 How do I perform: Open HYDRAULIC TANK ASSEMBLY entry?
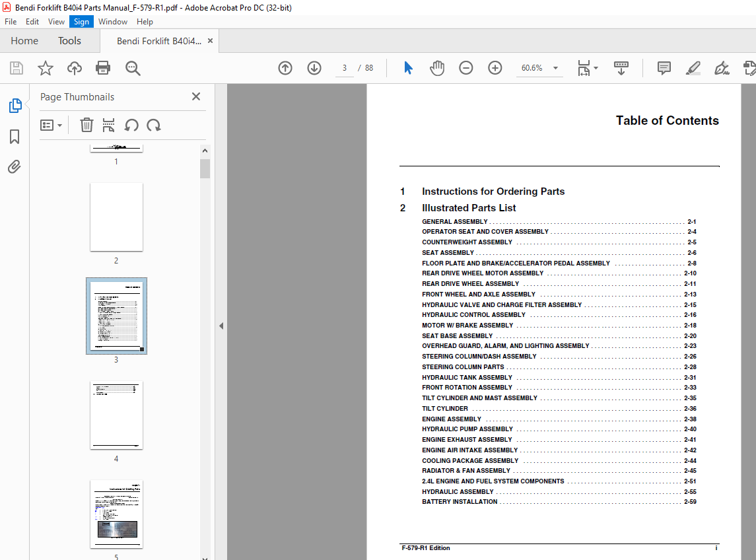[559, 378]
